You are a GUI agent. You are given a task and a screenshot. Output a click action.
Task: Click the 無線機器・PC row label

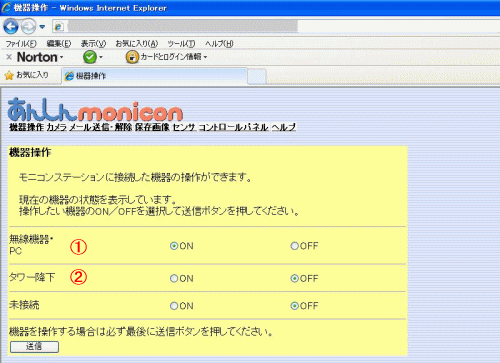click(x=31, y=245)
